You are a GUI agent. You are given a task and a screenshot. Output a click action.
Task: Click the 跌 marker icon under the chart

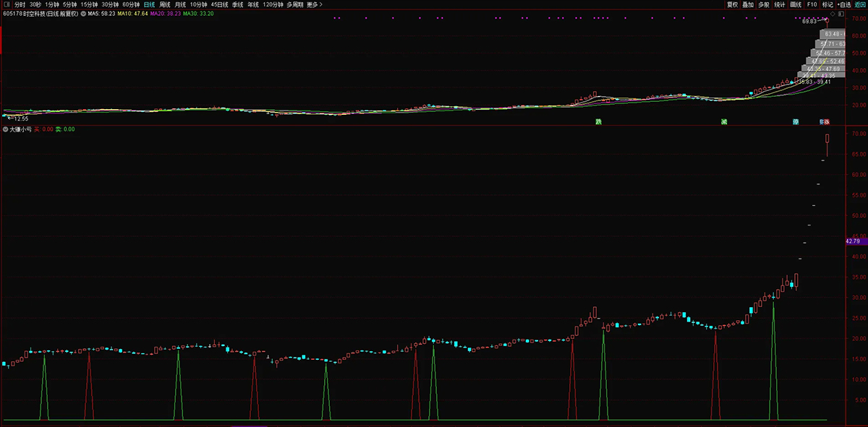tap(598, 121)
